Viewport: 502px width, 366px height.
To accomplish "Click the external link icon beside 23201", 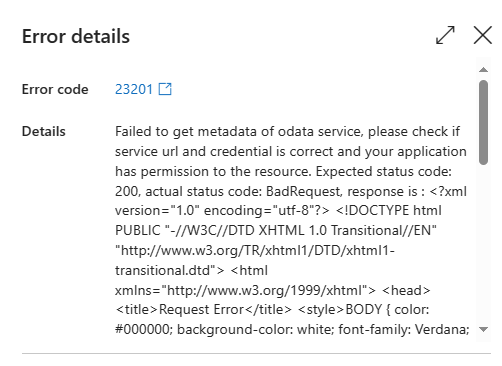I will [x=165, y=89].
